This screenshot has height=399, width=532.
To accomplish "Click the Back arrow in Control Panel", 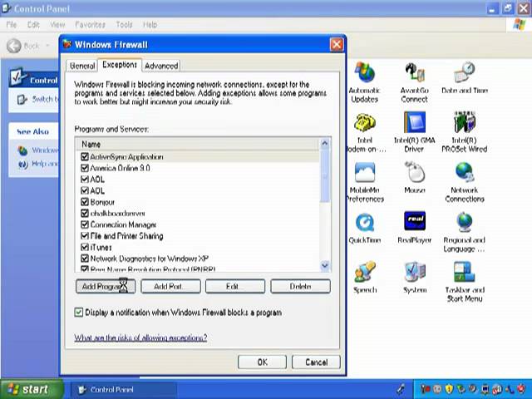I will 14,46.
